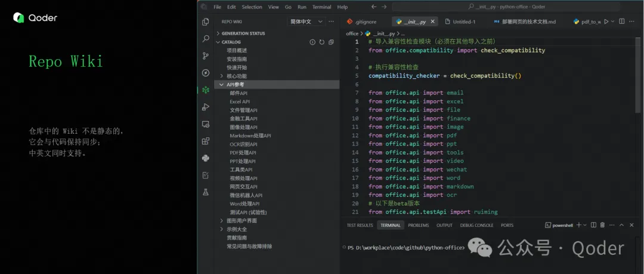The width and height of the screenshot is (644, 274).
Task: Open the Source Control view
Action: point(206,56)
